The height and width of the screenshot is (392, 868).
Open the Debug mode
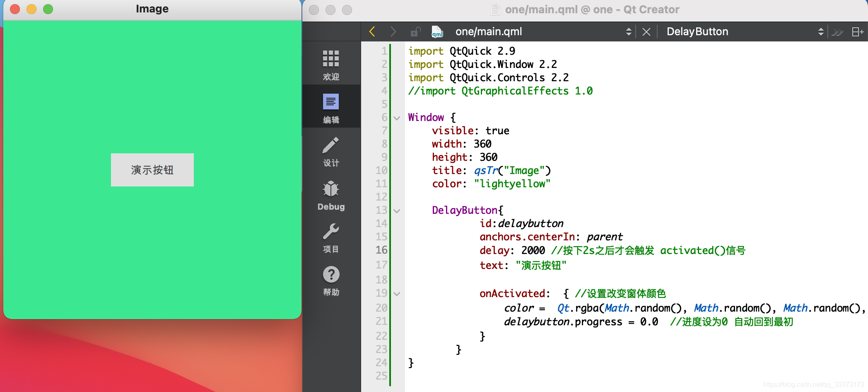coord(331,195)
